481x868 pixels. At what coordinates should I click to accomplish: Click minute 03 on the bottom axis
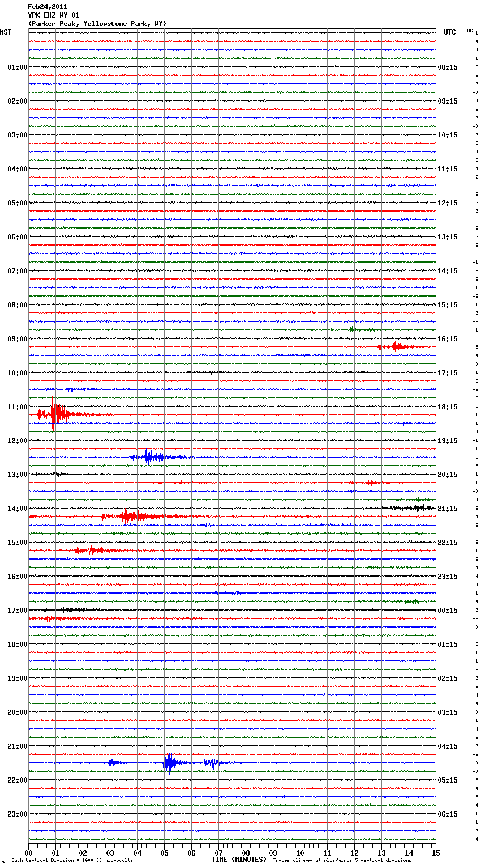pos(110,853)
